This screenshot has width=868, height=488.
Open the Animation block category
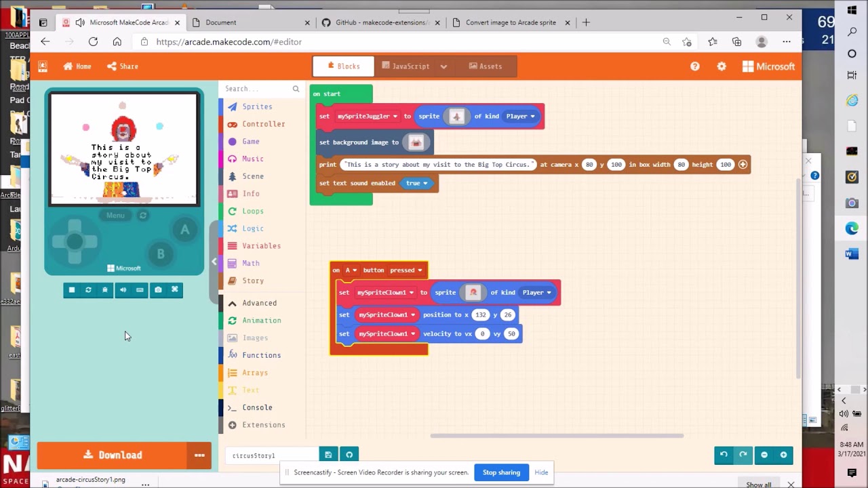tap(261, 321)
